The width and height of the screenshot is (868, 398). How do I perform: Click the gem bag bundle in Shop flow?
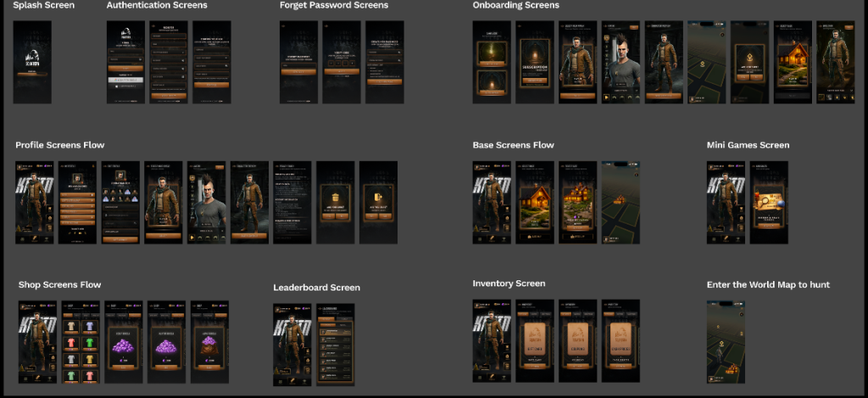tap(209, 345)
